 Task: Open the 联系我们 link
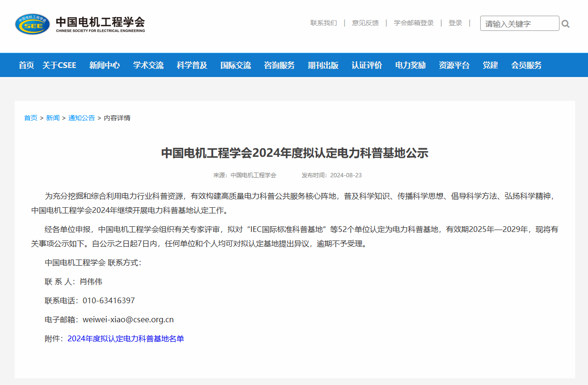tap(323, 23)
